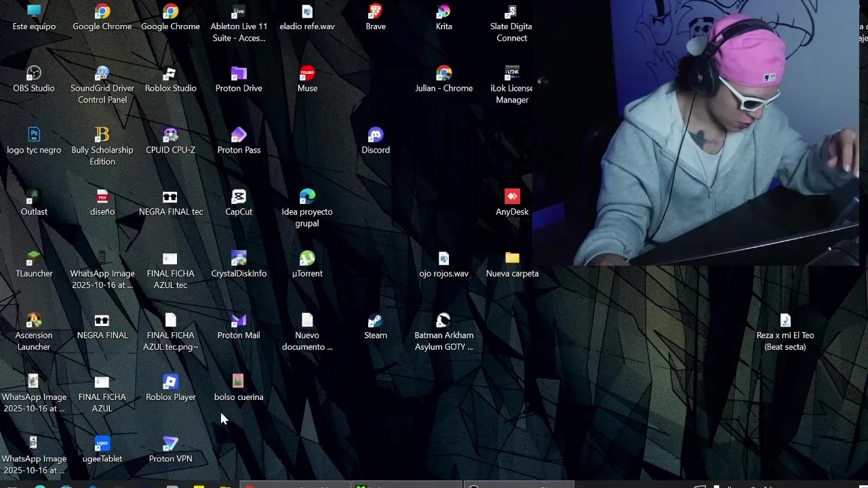Select FINAL FICHA AZUL tec image

tap(170, 270)
